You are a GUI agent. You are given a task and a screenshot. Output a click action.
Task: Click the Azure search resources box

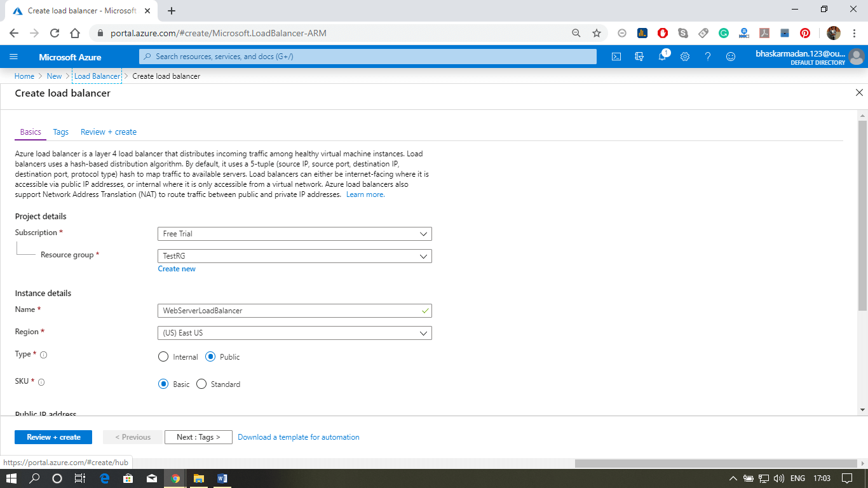[x=368, y=57]
